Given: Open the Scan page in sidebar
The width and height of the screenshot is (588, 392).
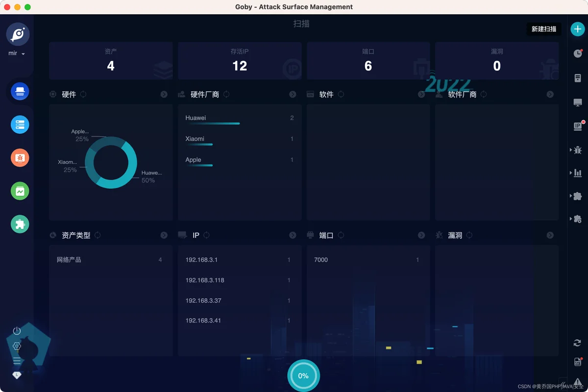Looking at the screenshot, I should [20, 92].
